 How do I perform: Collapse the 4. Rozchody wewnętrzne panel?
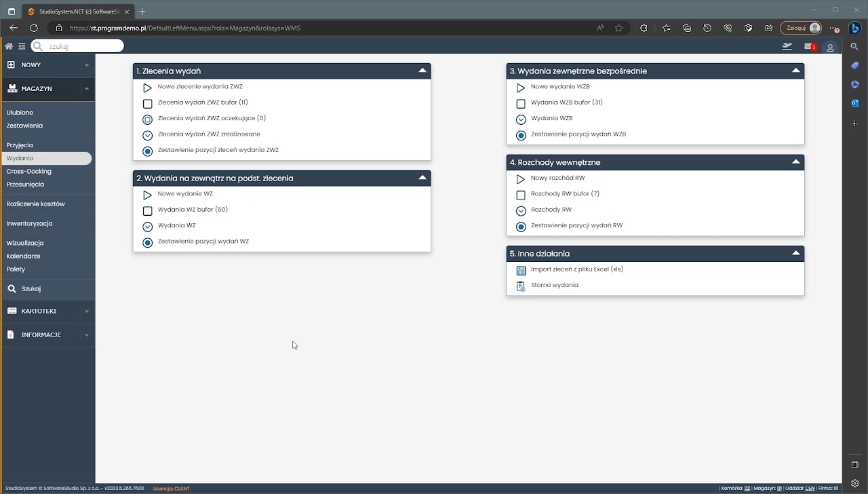[796, 162]
